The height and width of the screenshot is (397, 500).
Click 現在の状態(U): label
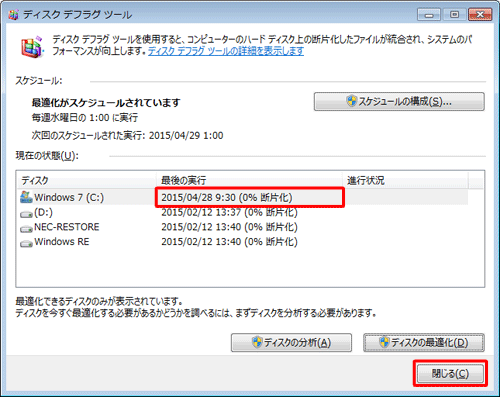point(47,156)
